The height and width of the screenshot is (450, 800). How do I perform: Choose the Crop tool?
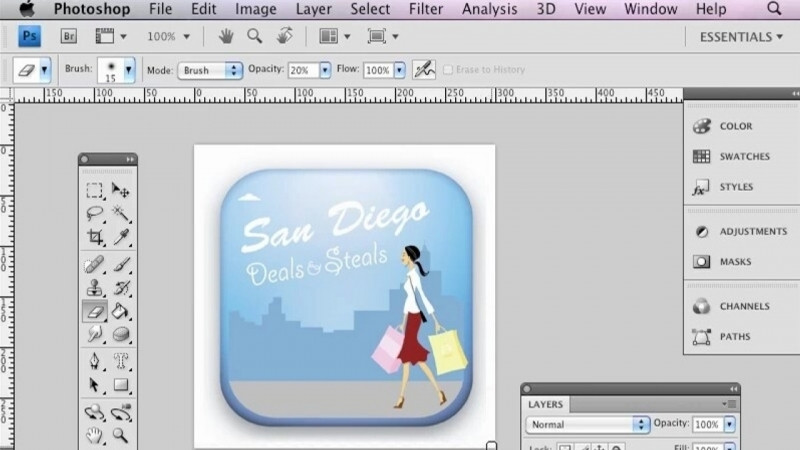[95, 237]
